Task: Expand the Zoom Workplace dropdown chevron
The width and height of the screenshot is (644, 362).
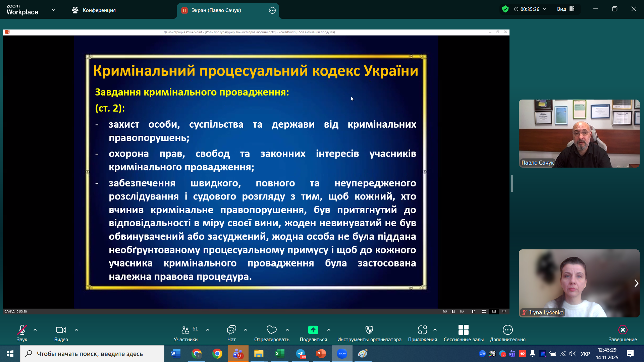Action: click(x=54, y=10)
